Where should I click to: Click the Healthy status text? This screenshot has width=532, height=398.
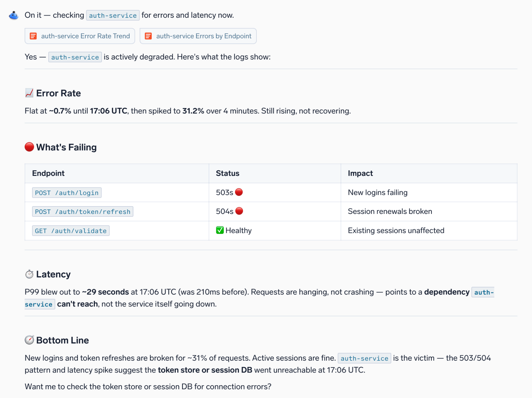tap(238, 230)
